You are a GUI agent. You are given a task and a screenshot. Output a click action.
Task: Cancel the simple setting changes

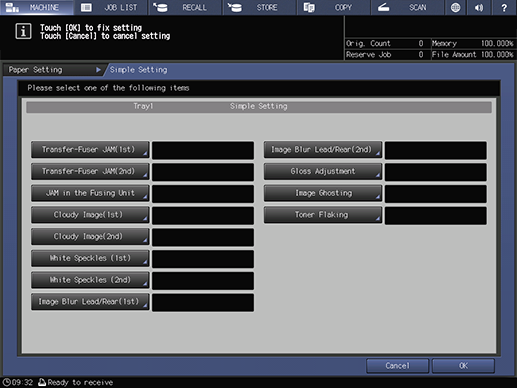397,366
